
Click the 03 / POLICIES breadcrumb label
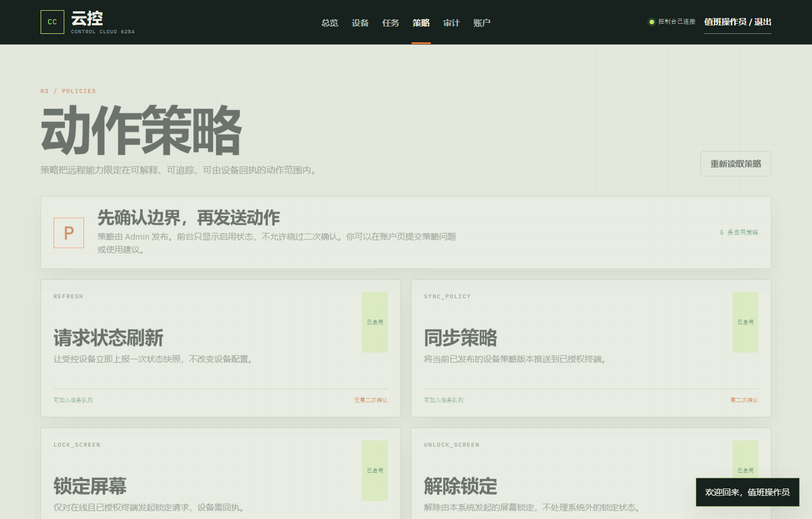68,91
